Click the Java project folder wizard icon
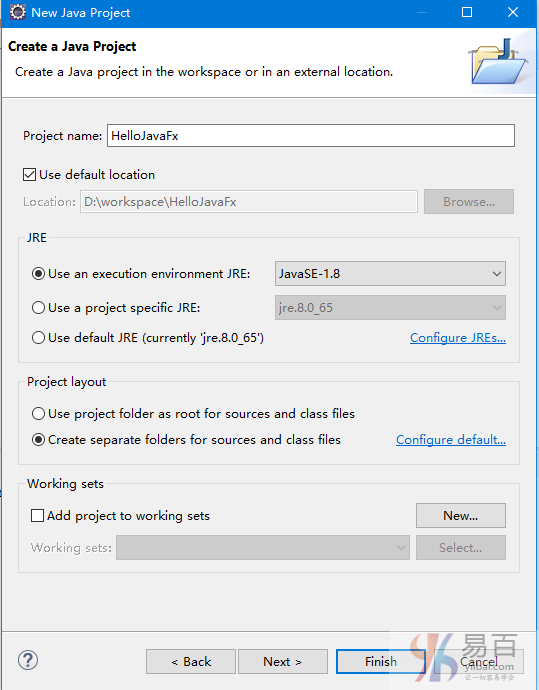539x690 pixels. tap(499, 62)
